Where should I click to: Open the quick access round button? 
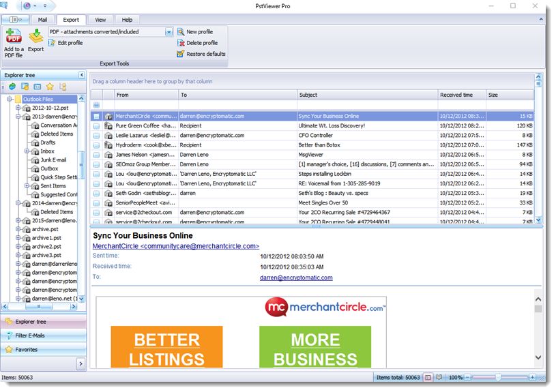(x=27, y=5)
